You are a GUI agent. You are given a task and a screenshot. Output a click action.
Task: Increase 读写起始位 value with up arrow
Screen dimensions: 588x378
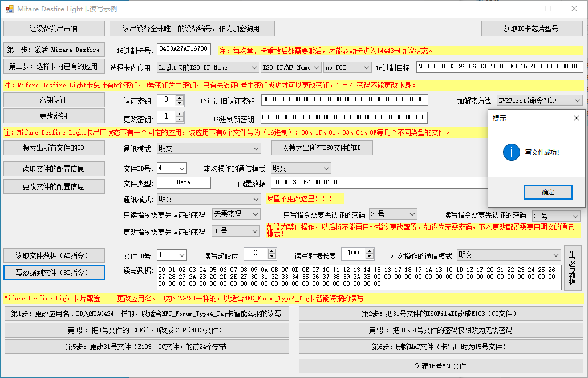(x=272, y=251)
